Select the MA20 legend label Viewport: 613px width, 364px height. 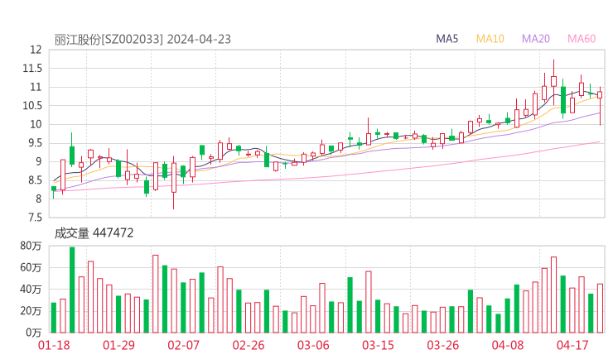pos(536,39)
